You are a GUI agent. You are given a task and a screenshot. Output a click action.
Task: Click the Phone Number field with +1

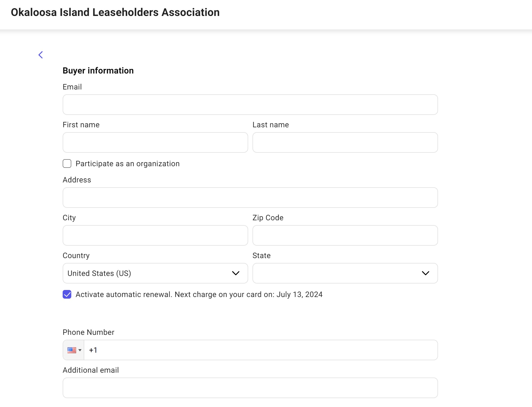tap(261, 350)
